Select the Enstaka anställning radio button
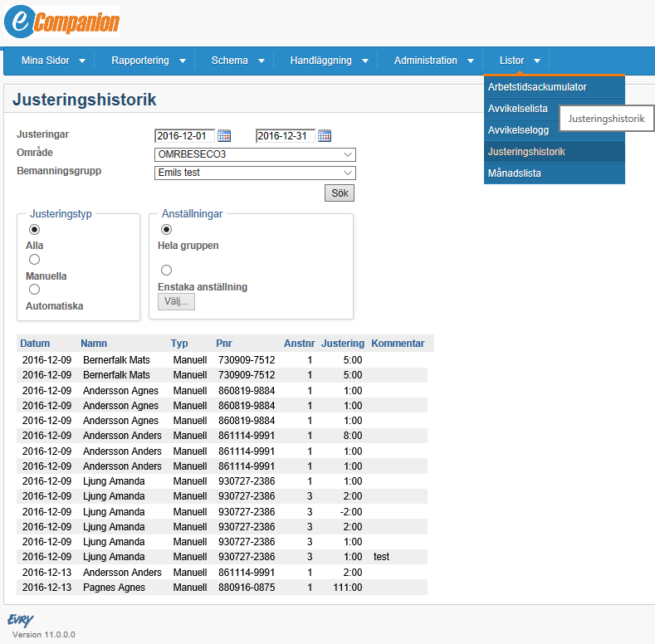This screenshot has width=655, height=644. click(166, 271)
